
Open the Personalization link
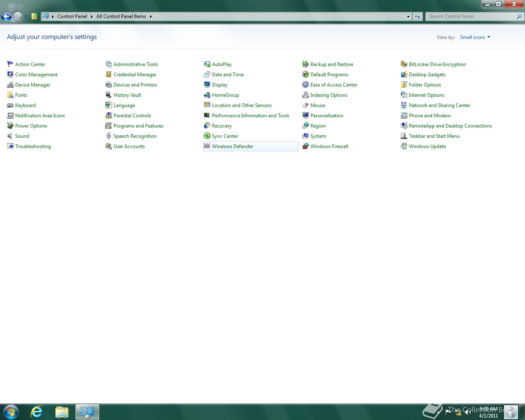click(x=327, y=116)
